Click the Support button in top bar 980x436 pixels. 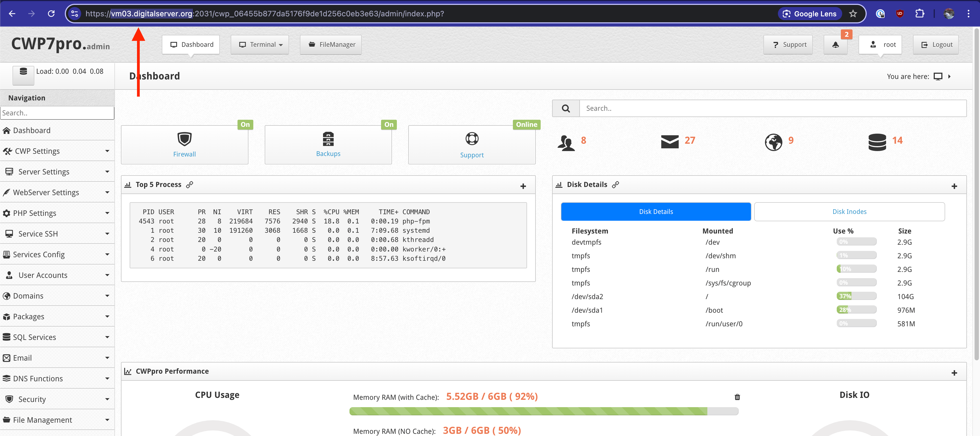[788, 44]
